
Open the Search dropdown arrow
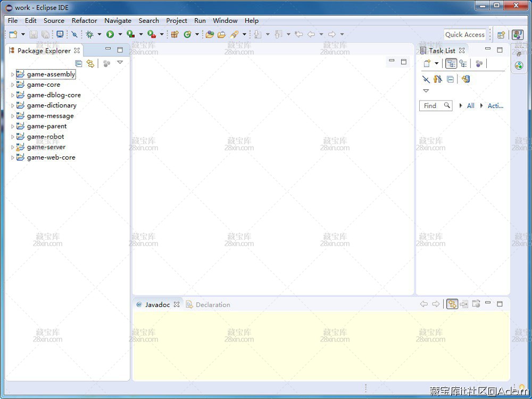click(x=244, y=34)
